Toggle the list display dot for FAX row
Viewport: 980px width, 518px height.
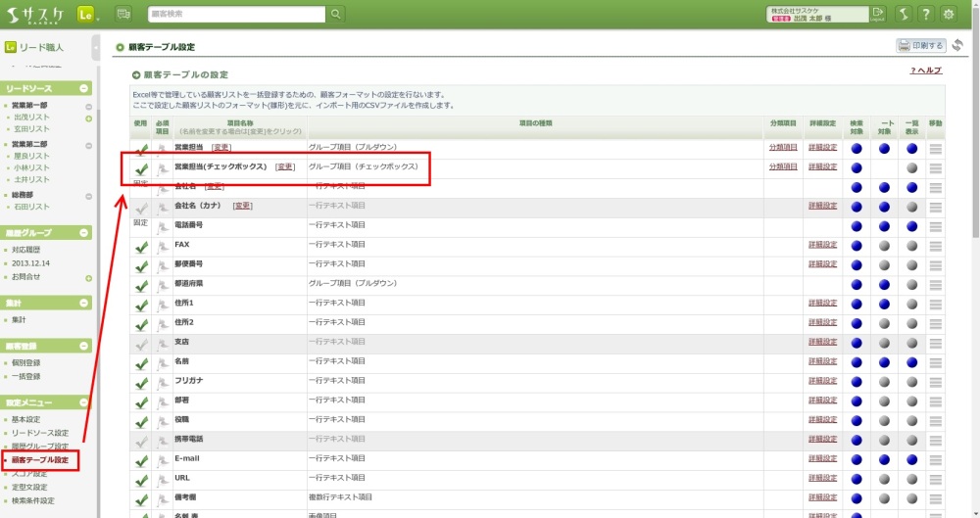(x=911, y=245)
